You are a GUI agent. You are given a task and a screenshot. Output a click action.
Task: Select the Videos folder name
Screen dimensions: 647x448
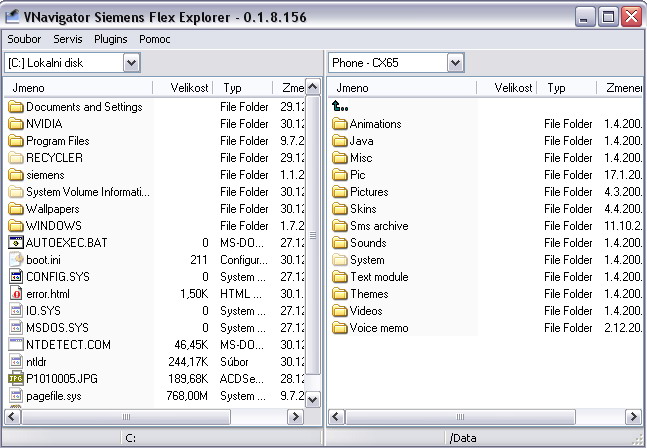coord(366,311)
